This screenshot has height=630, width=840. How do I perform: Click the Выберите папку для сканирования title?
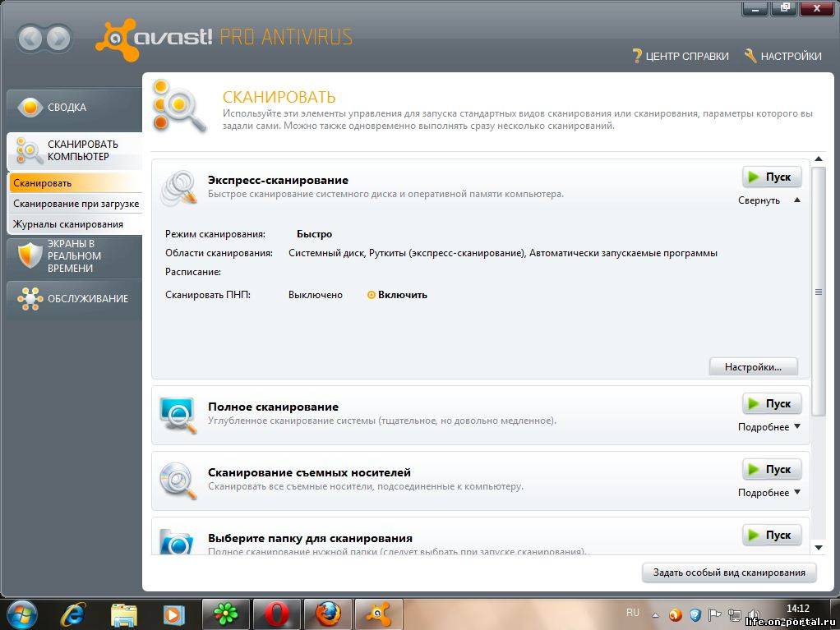[310, 539]
